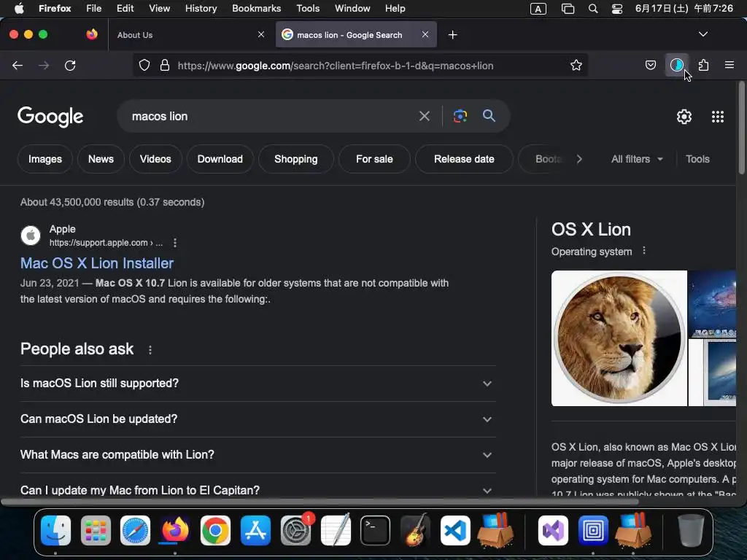Screen dimensions: 747x560
Task: Open App Store from the Dock
Action: 255,531
